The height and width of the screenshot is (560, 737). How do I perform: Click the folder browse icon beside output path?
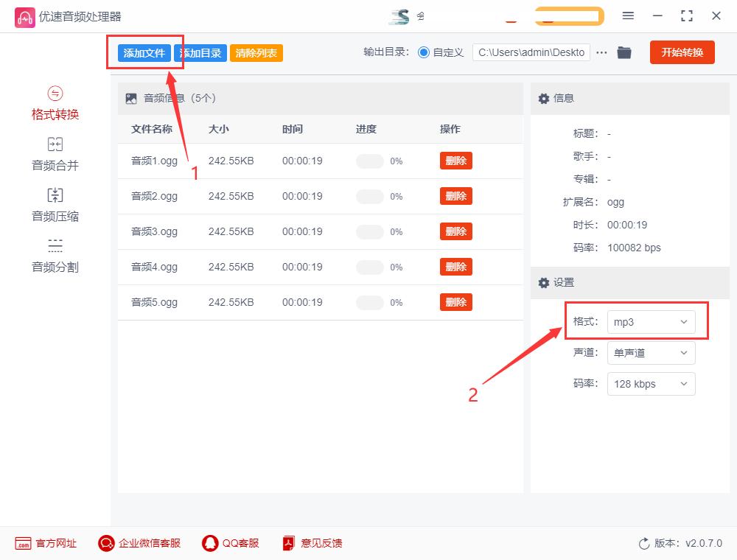[x=624, y=52]
